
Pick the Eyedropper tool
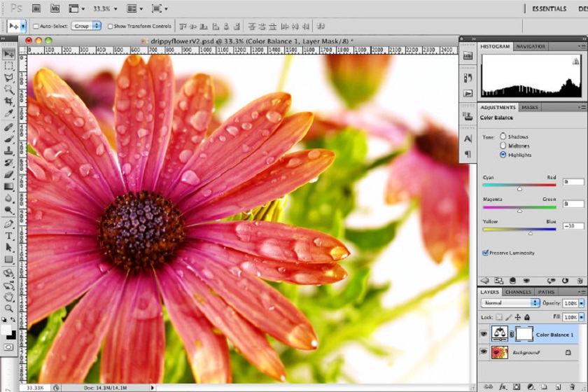[x=9, y=113]
